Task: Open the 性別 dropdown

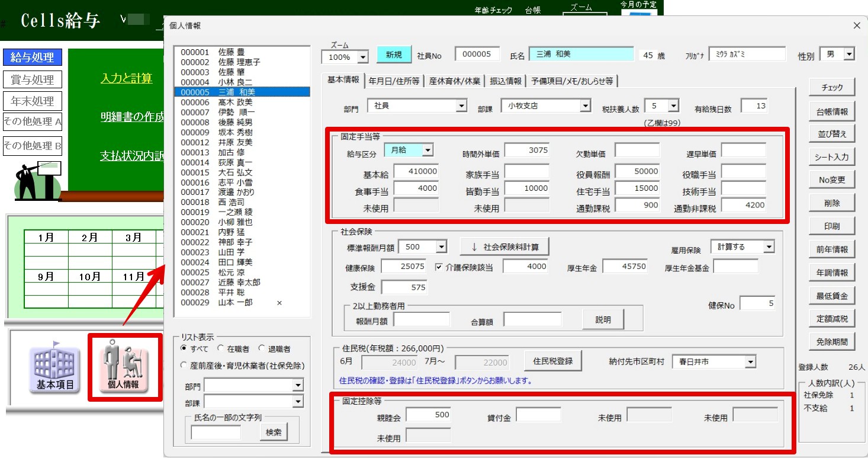Action: click(x=849, y=55)
